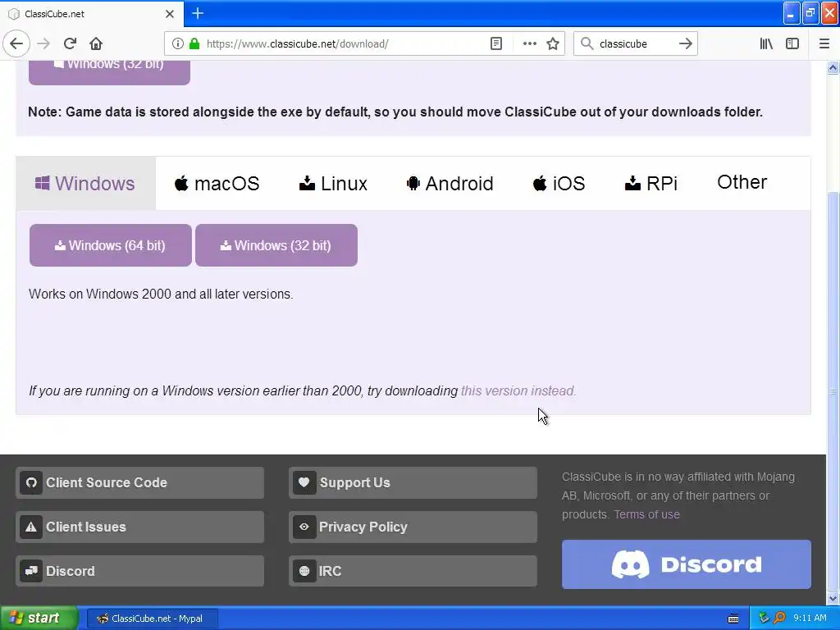This screenshot has height=630, width=840.
Task: Toggle reader view in the address bar
Action: (x=496, y=43)
